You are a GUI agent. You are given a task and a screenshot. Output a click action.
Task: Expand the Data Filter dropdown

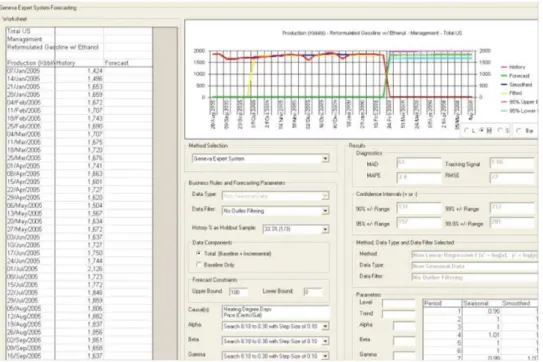325,211
